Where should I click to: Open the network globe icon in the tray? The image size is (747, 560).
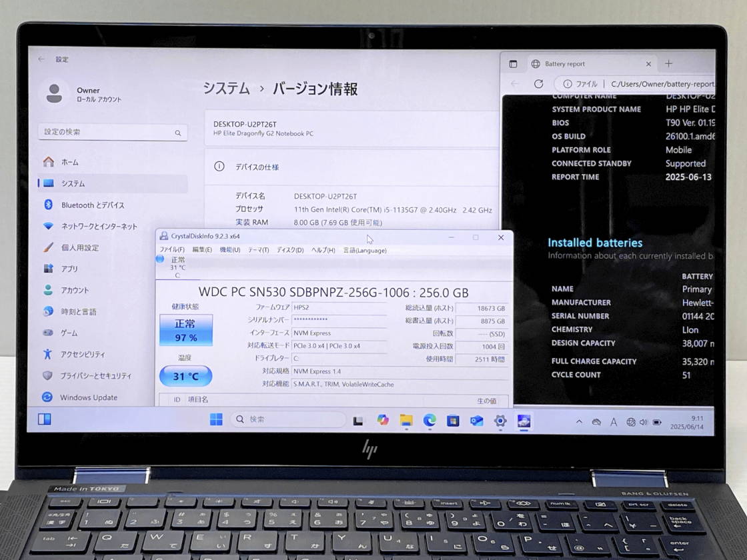click(631, 422)
